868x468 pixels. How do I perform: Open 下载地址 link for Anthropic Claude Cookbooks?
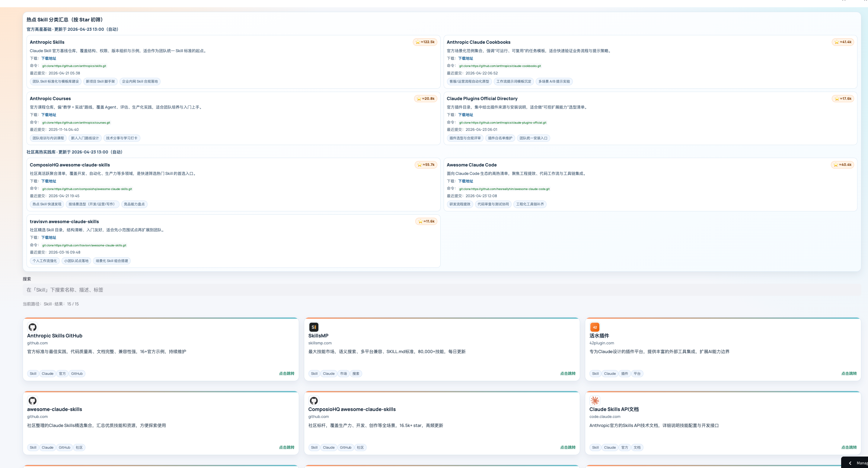point(465,58)
